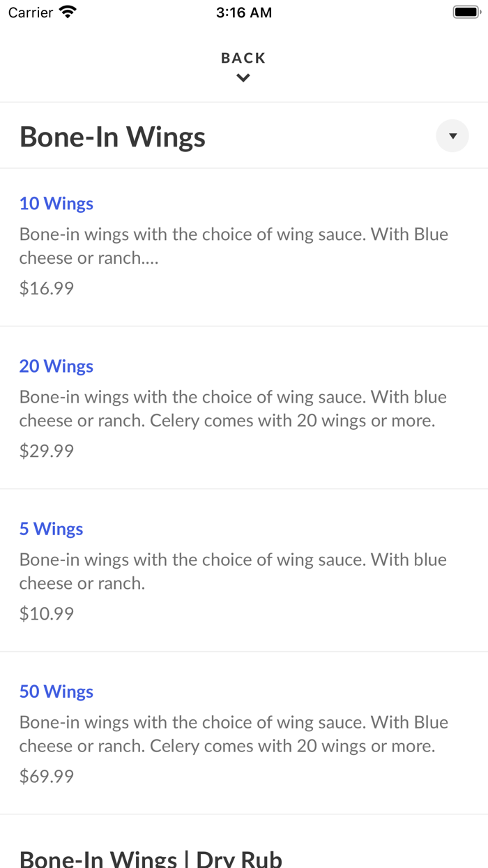Tap the $29.99 price for 20 Wings
This screenshot has width=488, height=868.
[46, 450]
